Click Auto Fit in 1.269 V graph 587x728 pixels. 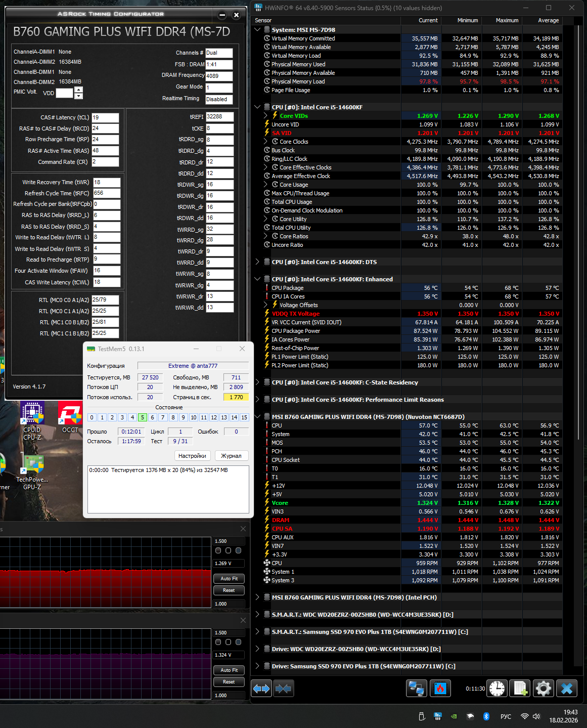coord(229,579)
